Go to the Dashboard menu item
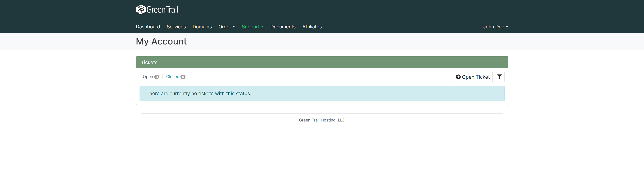 148,27
